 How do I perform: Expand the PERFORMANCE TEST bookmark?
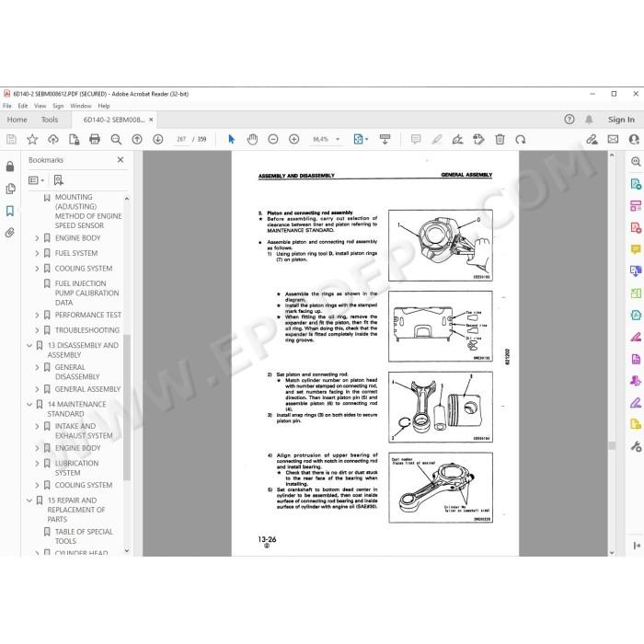[x=37, y=315]
